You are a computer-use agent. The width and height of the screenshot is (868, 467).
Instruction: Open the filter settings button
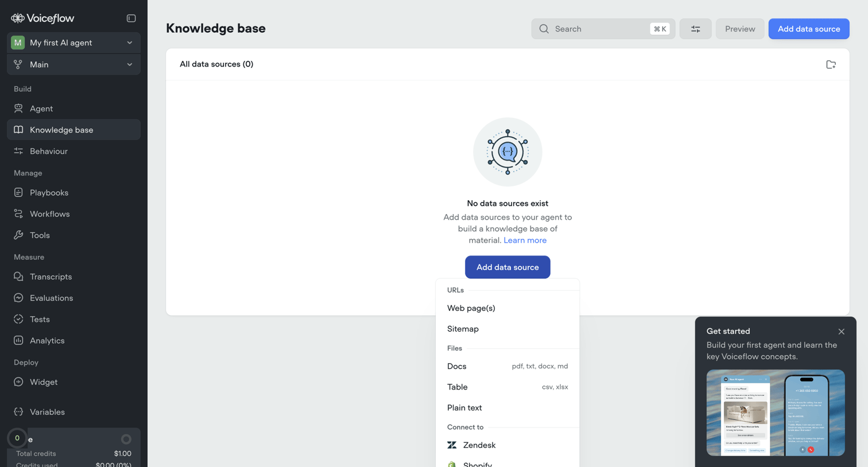click(x=695, y=29)
